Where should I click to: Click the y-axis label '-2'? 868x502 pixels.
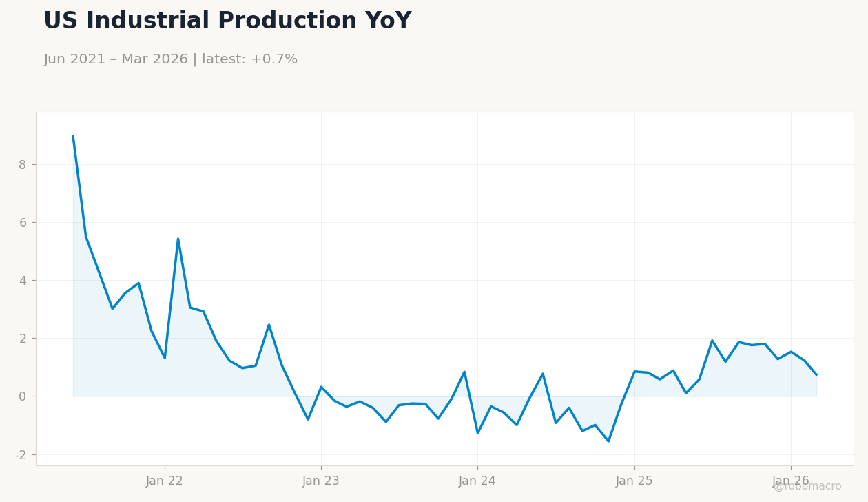pyautogui.click(x=21, y=455)
